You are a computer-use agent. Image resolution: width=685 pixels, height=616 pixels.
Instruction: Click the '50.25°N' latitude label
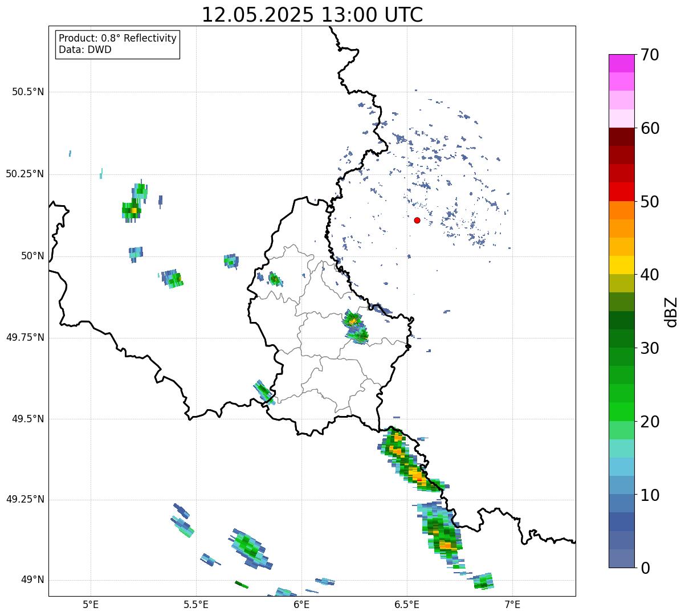(25, 174)
